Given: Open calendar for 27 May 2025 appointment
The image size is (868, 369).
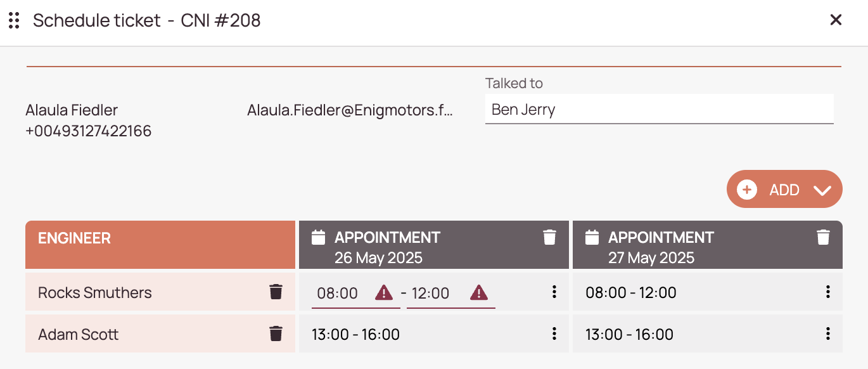Looking at the screenshot, I should [x=592, y=238].
